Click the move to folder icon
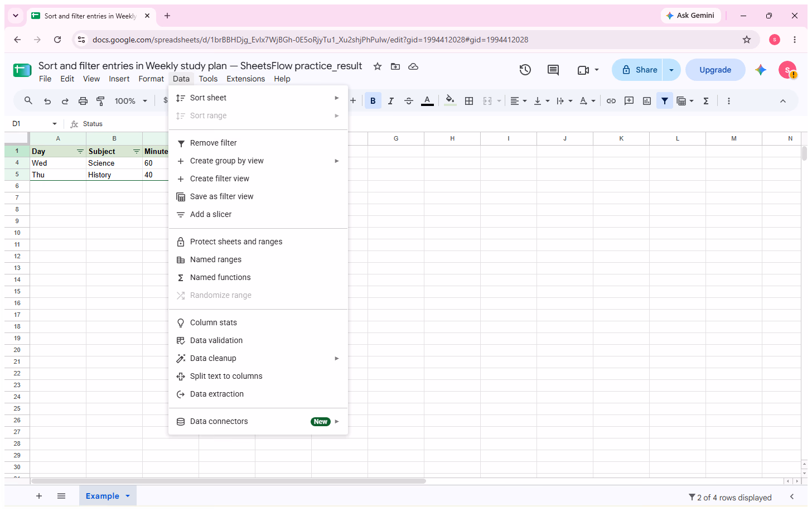Viewport: 812px width, 511px height. (x=395, y=66)
